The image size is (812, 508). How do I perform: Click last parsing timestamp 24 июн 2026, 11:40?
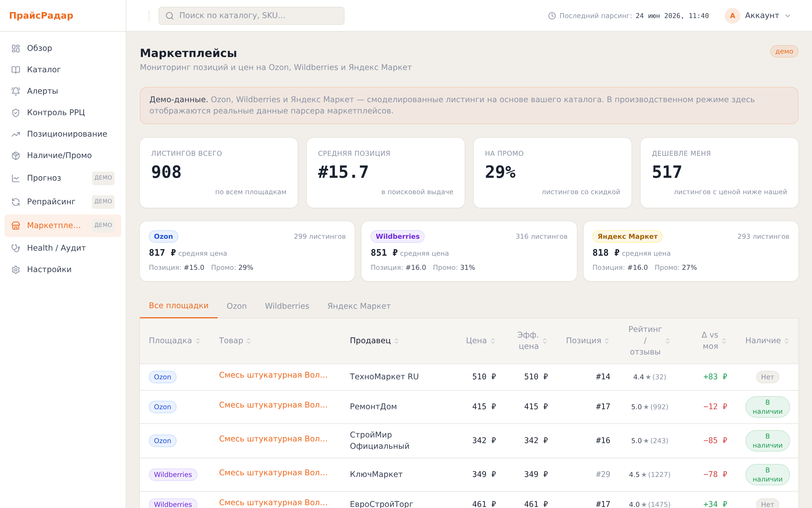tap(672, 16)
